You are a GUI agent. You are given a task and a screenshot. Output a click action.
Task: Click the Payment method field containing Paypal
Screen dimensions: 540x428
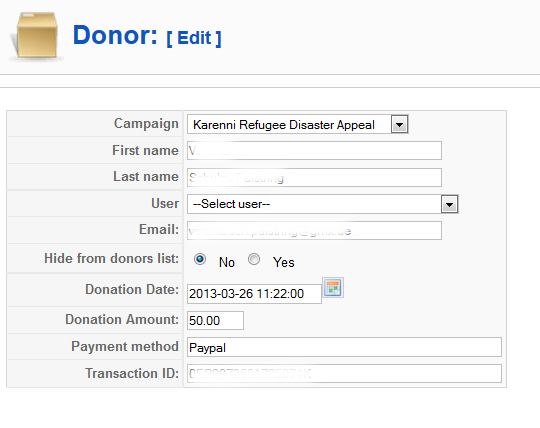[x=344, y=347]
